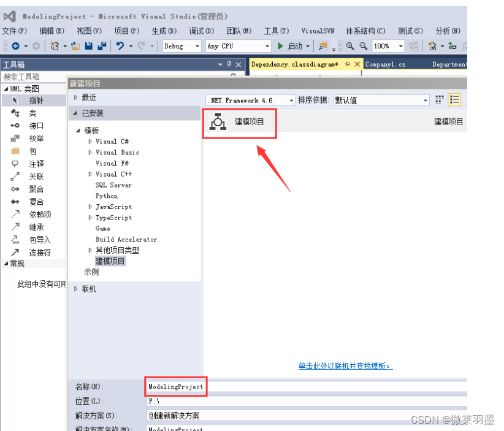Image resolution: width=504 pixels, height=431 pixels.
Task: Select Python in the template tree
Action: tap(107, 196)
